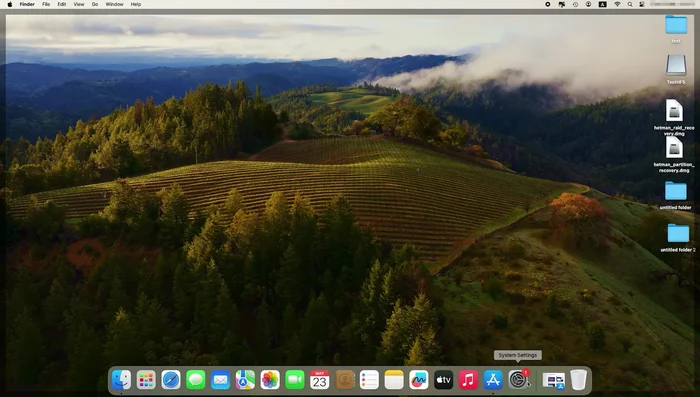This screenshot has height=397, width=700.
Task: Open Finder from the Dock
Action: [x=121, y=380]
